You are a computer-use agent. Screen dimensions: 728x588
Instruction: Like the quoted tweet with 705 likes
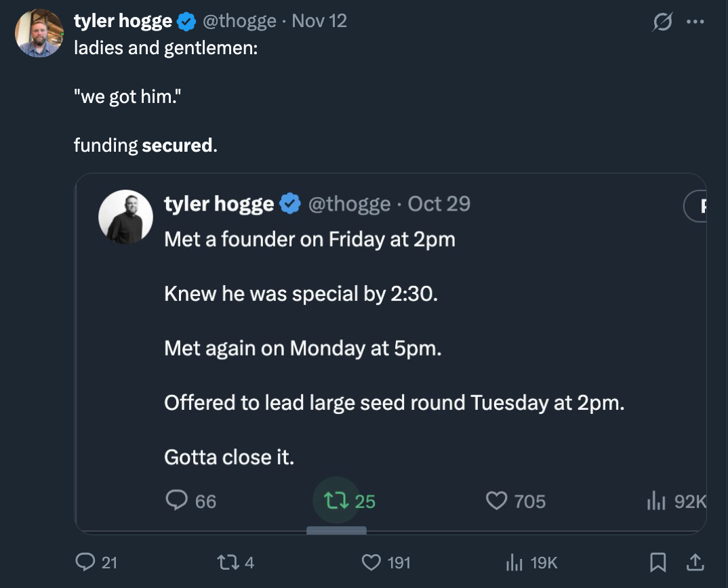pyautogui.click(x=498, y=501)
